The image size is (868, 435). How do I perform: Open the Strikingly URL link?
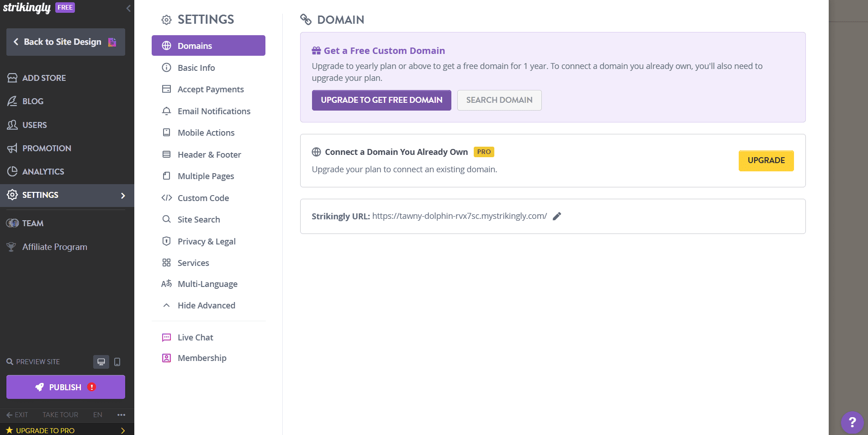click(459, 216)
